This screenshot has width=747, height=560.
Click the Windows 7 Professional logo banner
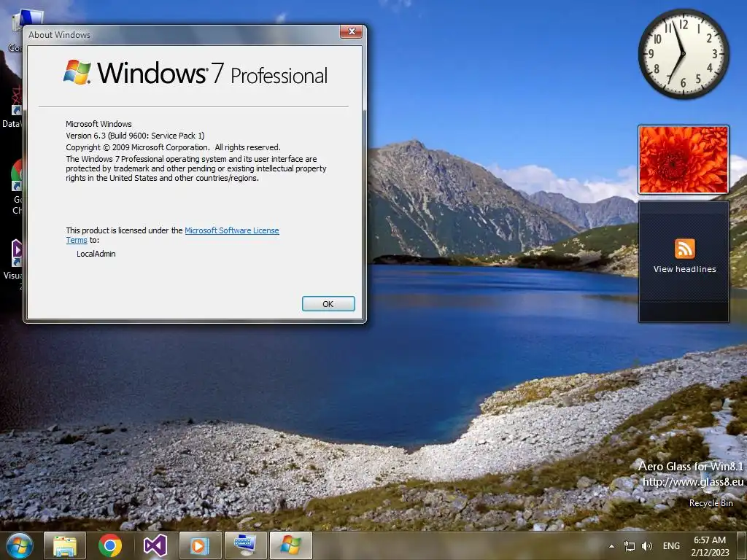tap(196, 73)
